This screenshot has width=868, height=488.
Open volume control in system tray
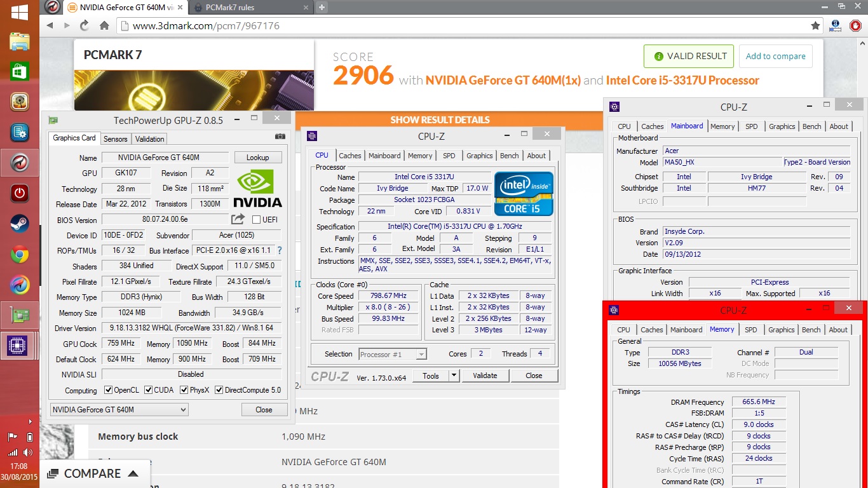click(x=28, y=453)
